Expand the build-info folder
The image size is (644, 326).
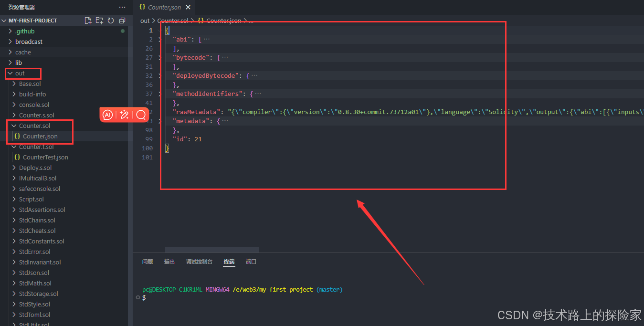[64, 94]
